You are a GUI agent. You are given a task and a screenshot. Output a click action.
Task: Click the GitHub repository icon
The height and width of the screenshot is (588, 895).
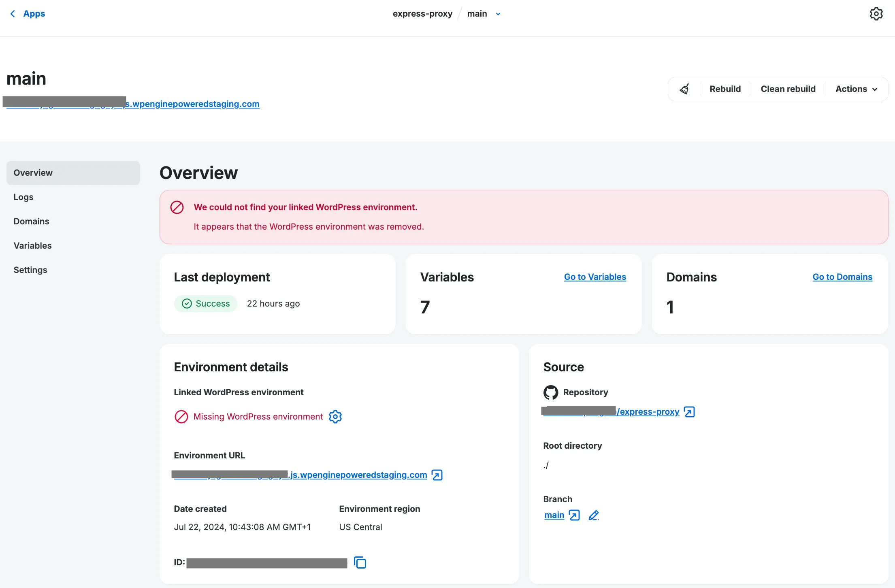tap(550, 392)
